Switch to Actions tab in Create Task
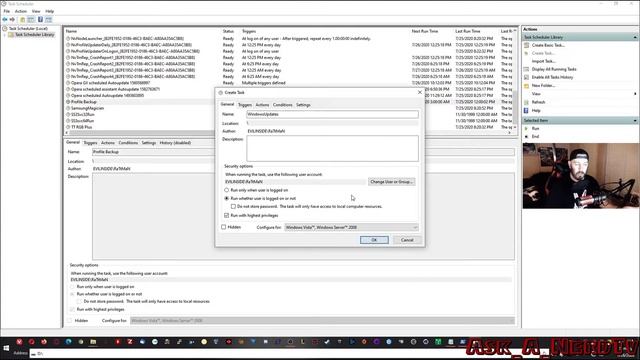 click(262, 105)
